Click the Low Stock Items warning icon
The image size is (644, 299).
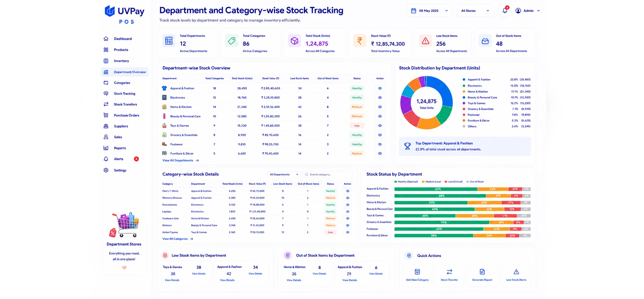426,41
